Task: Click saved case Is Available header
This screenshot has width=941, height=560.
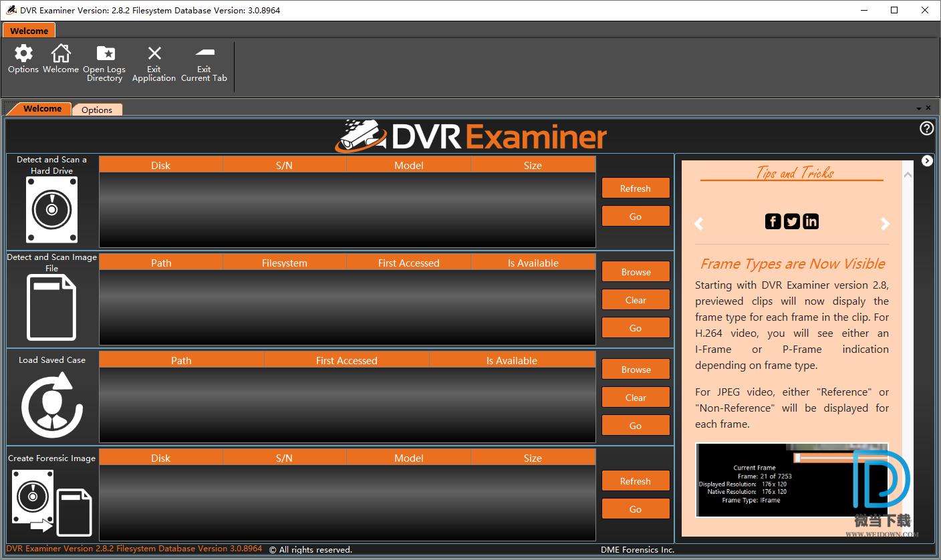Action: tap(512, 360)
